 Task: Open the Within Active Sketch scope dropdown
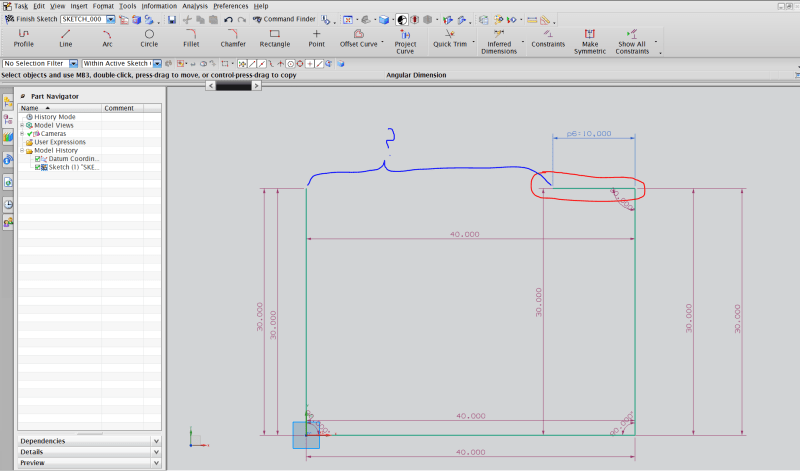tap(157, 63)
